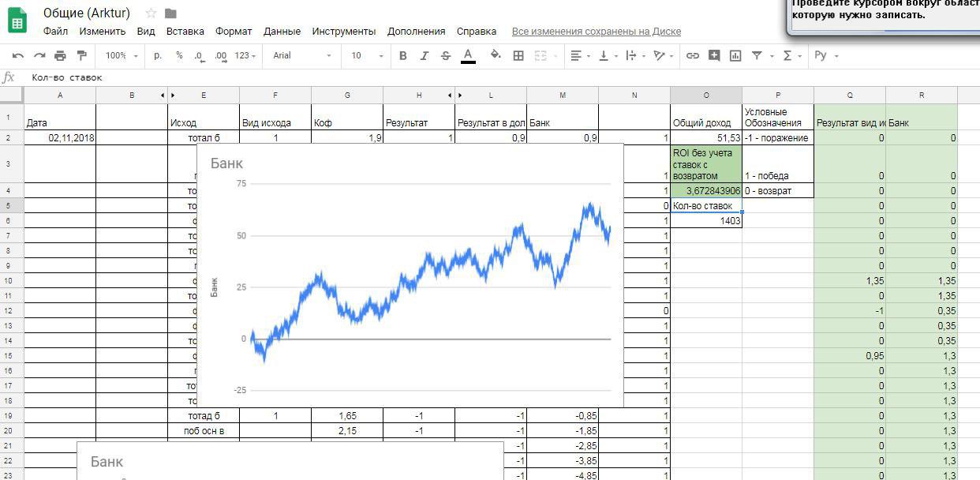Screen dimensions: 980x480
Task: Toggle bold formatting
Action: [403, 56]
